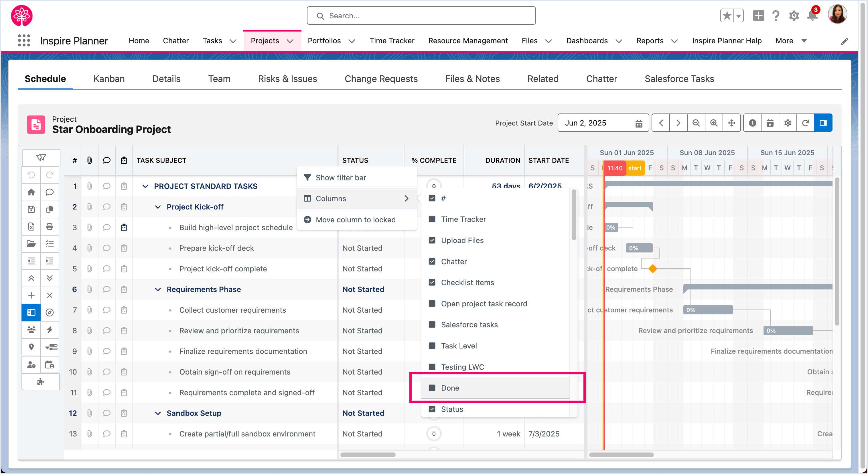Viewport: 868px width, 474px height.
Task: Click the zoom to fit arrows icon
Action: [x=731, y=123]
